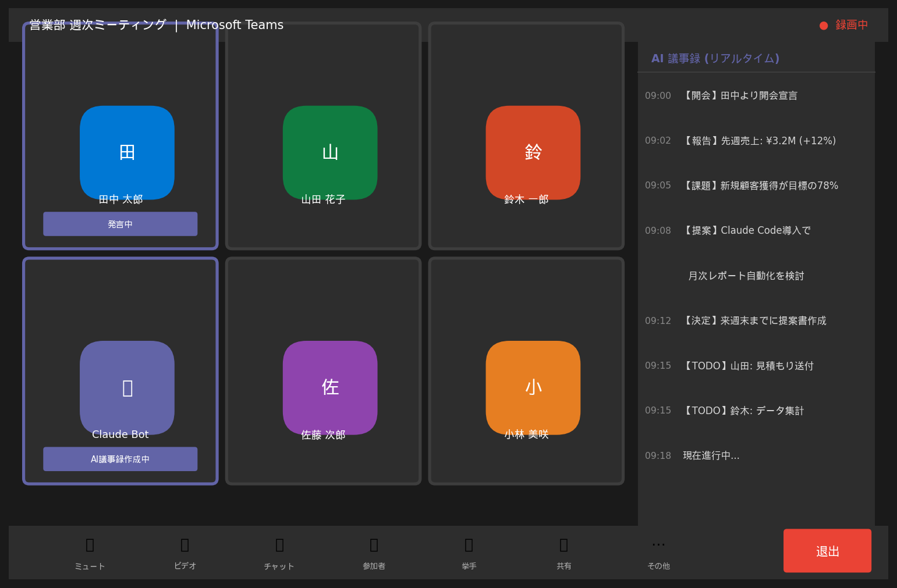Image resolution: width=897 pixels, height=588 pixels.
Task: Select 田中 太郎's blue avatar
Action: coord(127,152)
